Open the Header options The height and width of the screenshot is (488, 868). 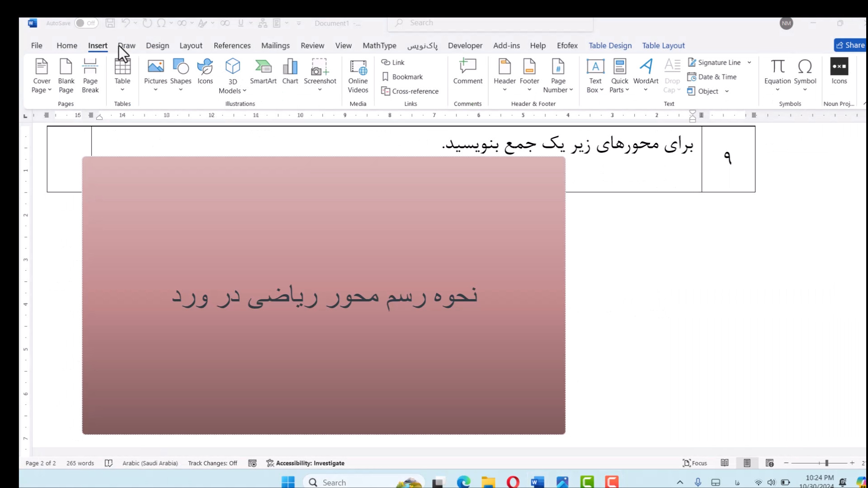point(505,75)
